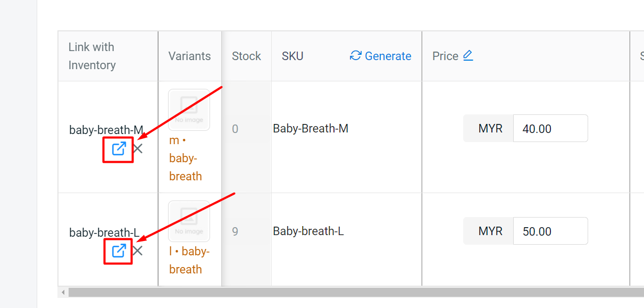Unlink baby-breath-M inventory with X icon
The image size is (644, 308).
[138, 149]
